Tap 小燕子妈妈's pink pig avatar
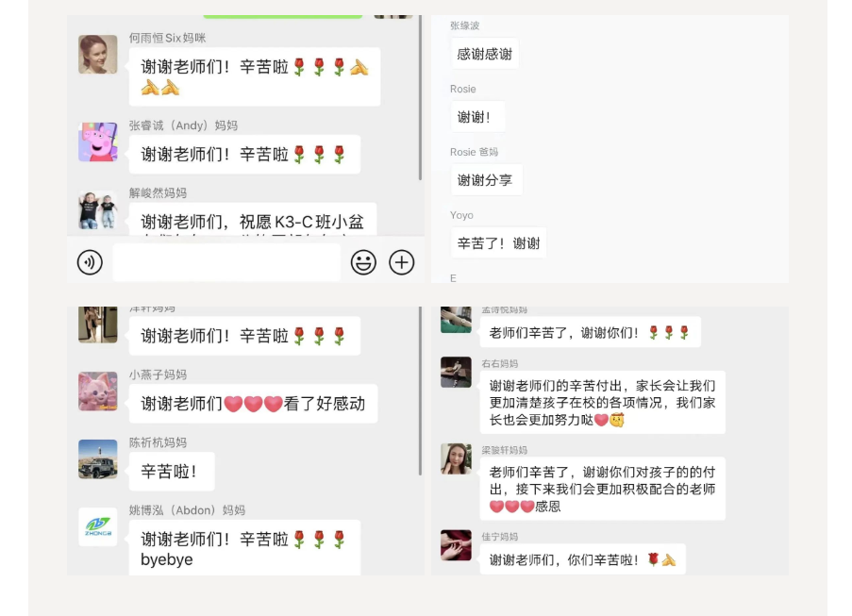 (98, 391)
